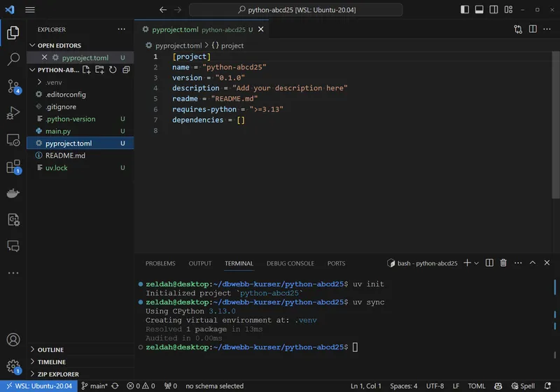The height and width of the screenshot is (392, 560).
Task: Toggle bottom panel visibility
Action: (479, 10)
